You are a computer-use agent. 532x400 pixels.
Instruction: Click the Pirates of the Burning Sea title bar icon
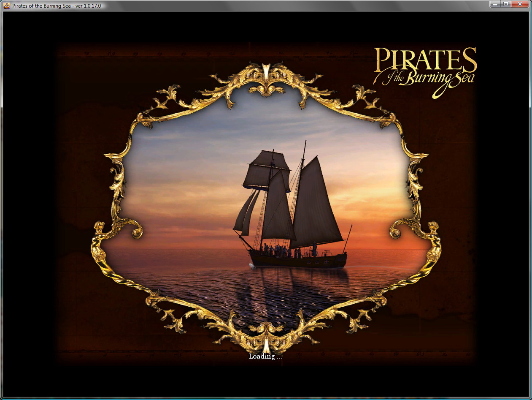tap(7, 6)
